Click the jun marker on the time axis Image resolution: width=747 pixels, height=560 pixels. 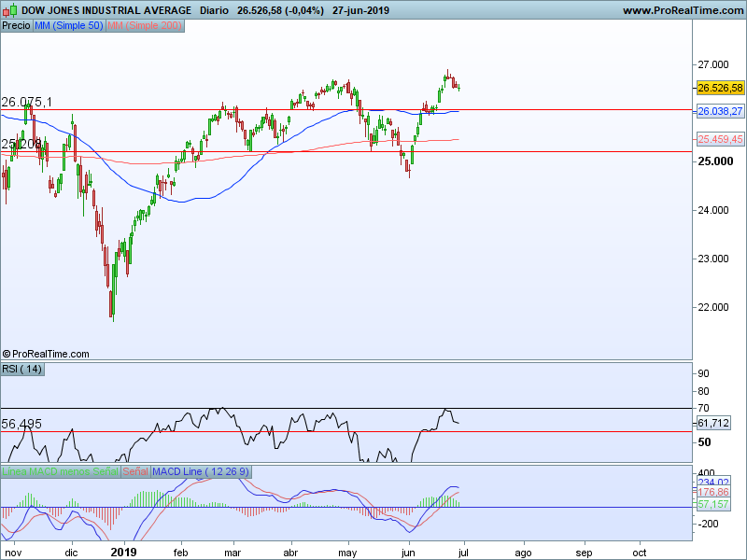coord(408,553)
